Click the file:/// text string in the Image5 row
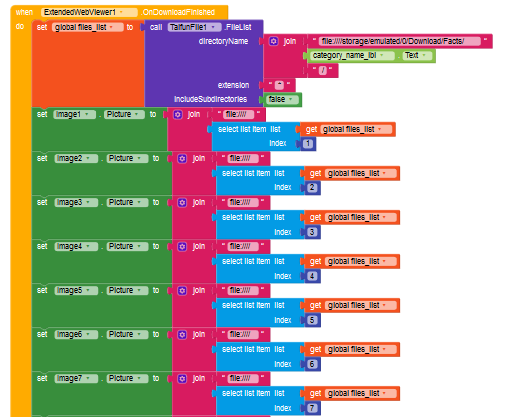 pyautogui.click(x=243, y=291)
